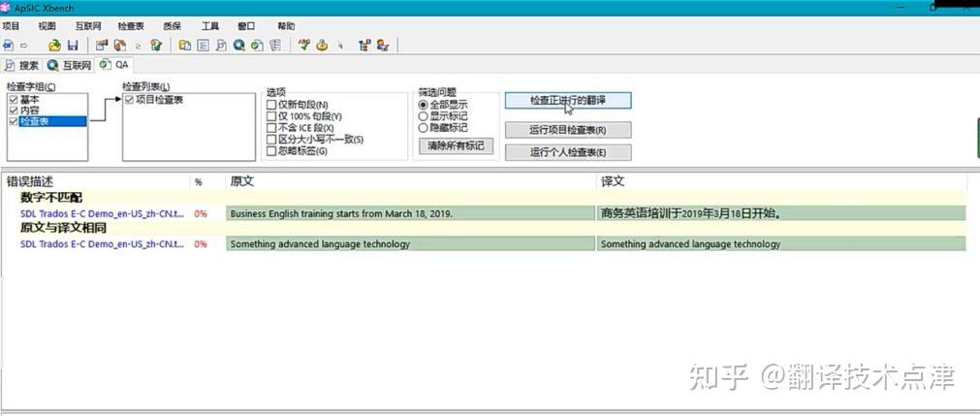This screenshot has width=980, height=416.
Task: Open the 帮助 menu
Action: point(286,26)
